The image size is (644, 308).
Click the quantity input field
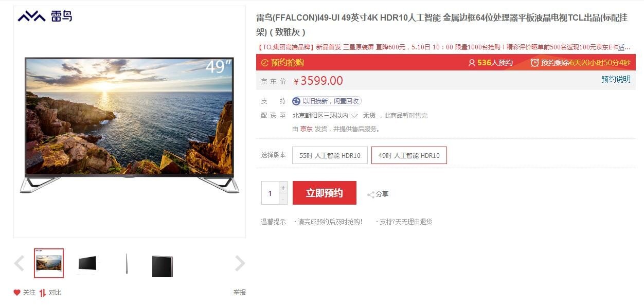pos(270,193)
